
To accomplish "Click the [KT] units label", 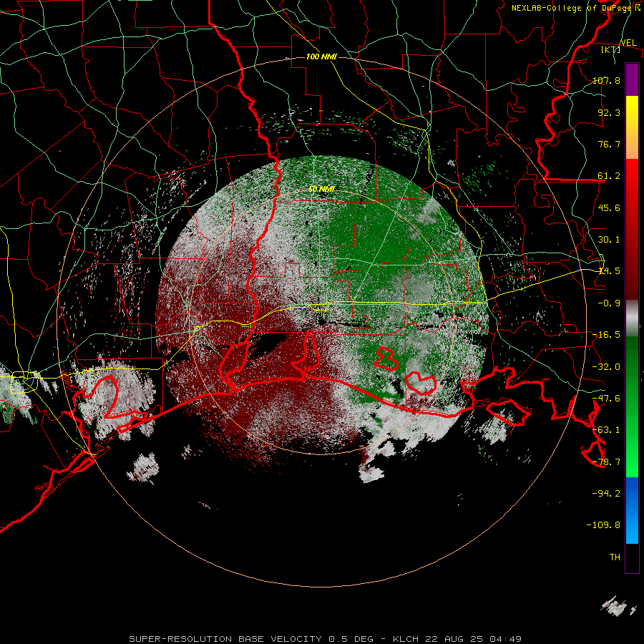I will [611, 49].
